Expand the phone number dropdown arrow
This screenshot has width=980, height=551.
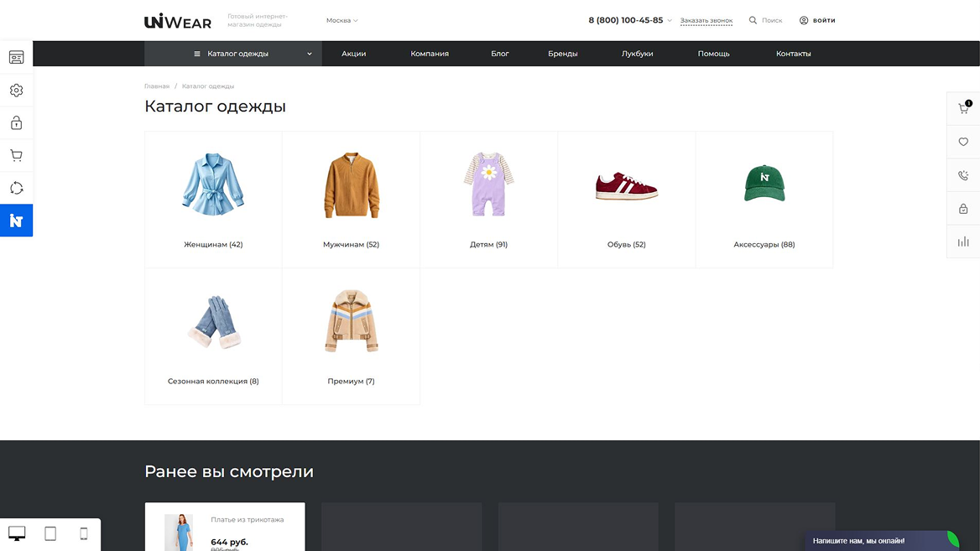coord(670,21)
